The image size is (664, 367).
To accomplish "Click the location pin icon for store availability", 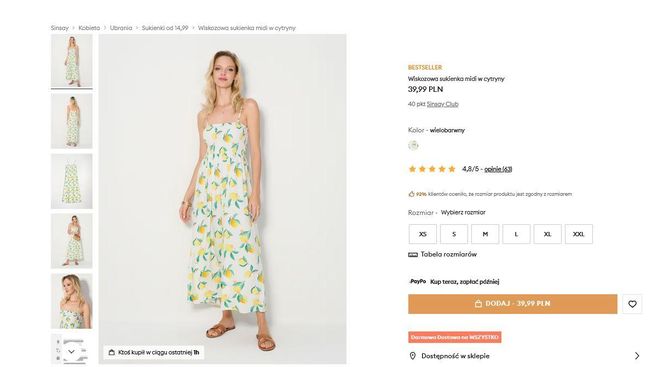I will [x=412, y=356].
